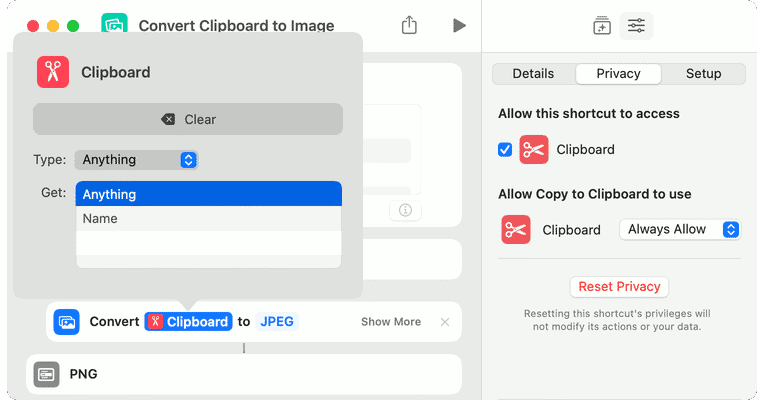Change the JPEG format parameter
The height and width of the screenshot is (400, 757).
tap(277, 322)
